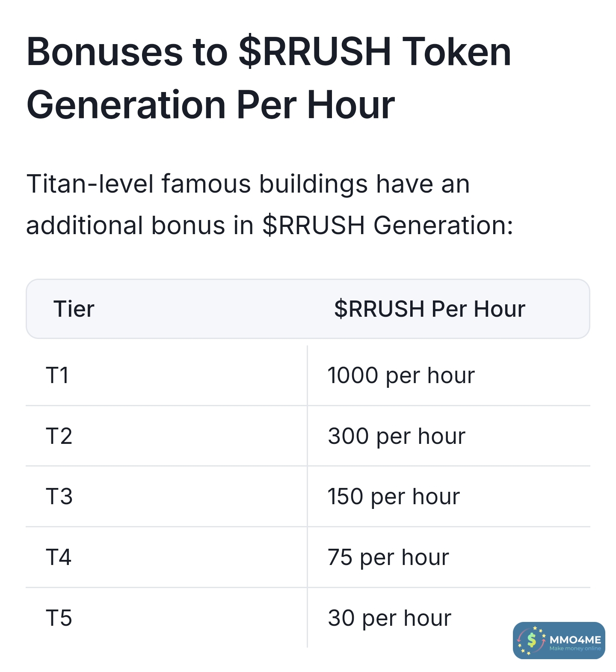Click the '75 per hour' value
This screenshot has width=616, height=672.
click(388, 557)
